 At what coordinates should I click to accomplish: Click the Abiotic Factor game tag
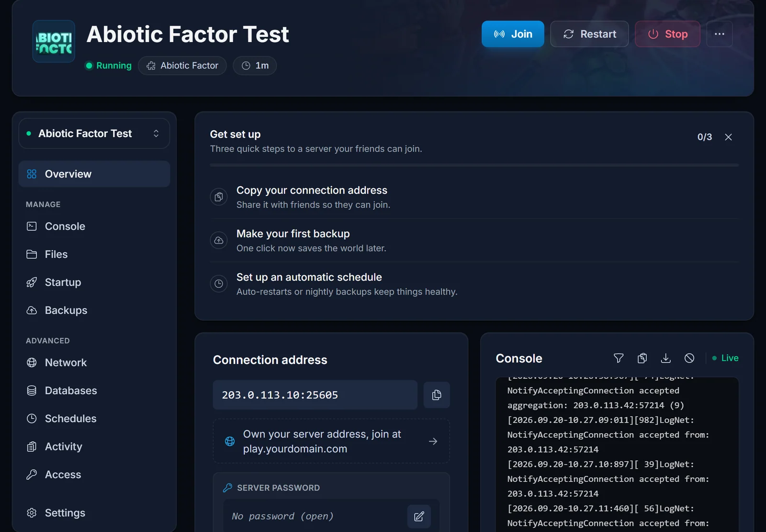[182, 66]
